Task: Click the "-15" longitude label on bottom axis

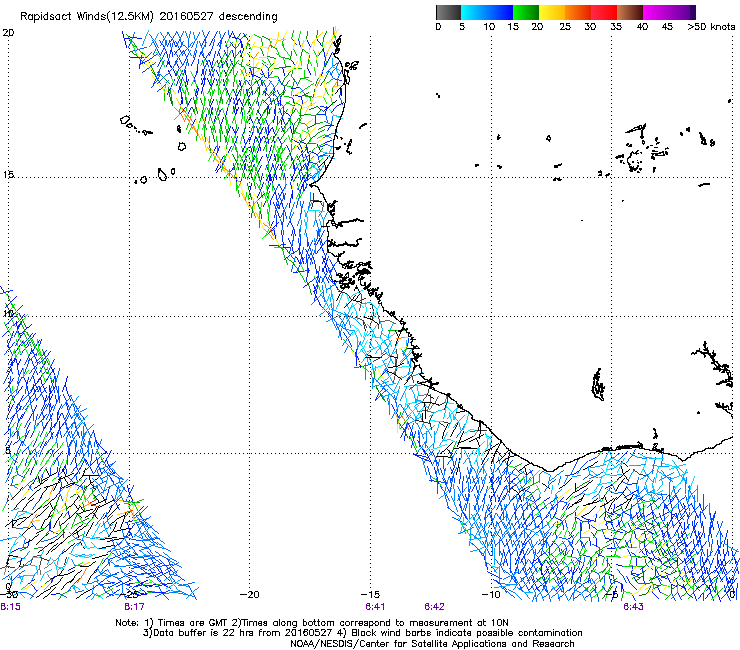Action: [x=370, y=595]
